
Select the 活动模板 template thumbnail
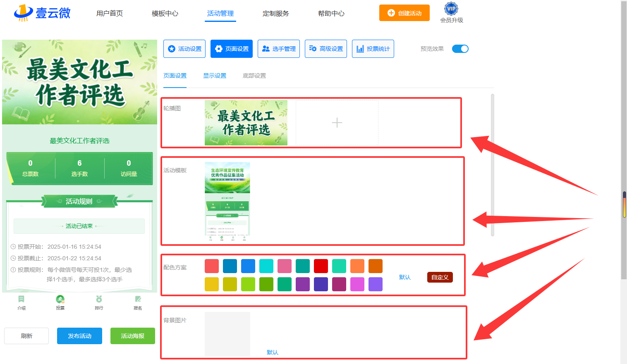click(227, 202)
